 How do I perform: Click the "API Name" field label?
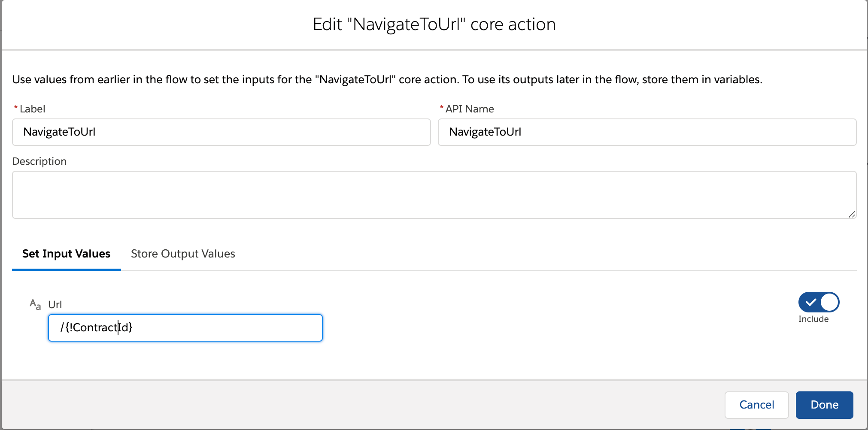tap(470, 109)
